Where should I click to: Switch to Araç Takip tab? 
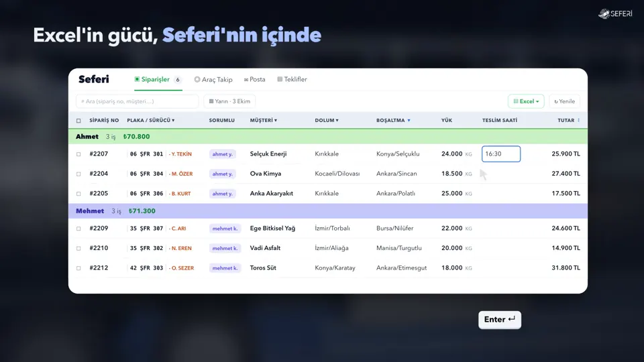tap(213, 80)
